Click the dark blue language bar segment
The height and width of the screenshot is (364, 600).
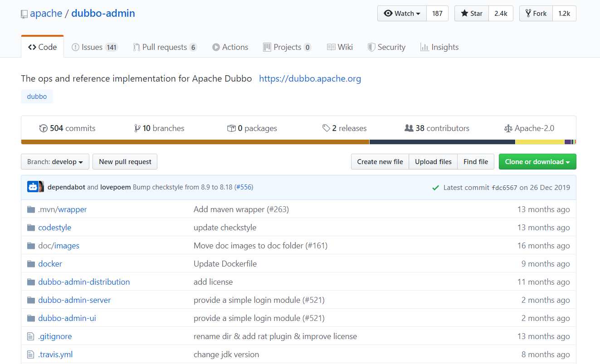442,142
